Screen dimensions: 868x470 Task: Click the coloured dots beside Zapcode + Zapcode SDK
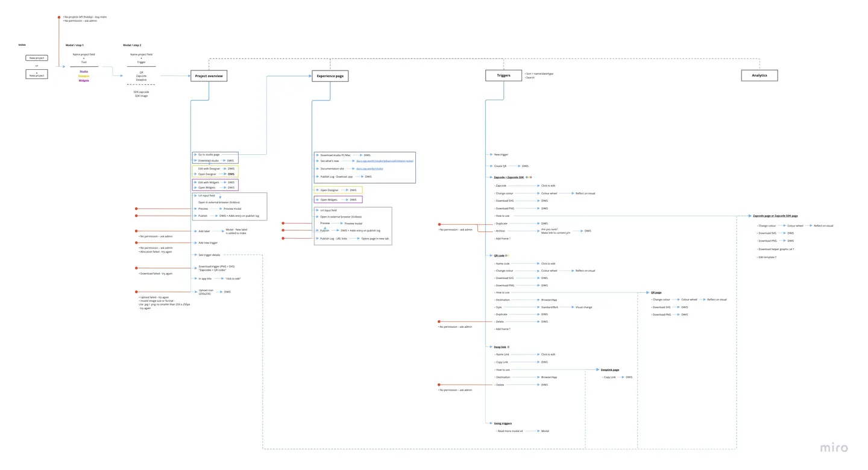[529, 177]
